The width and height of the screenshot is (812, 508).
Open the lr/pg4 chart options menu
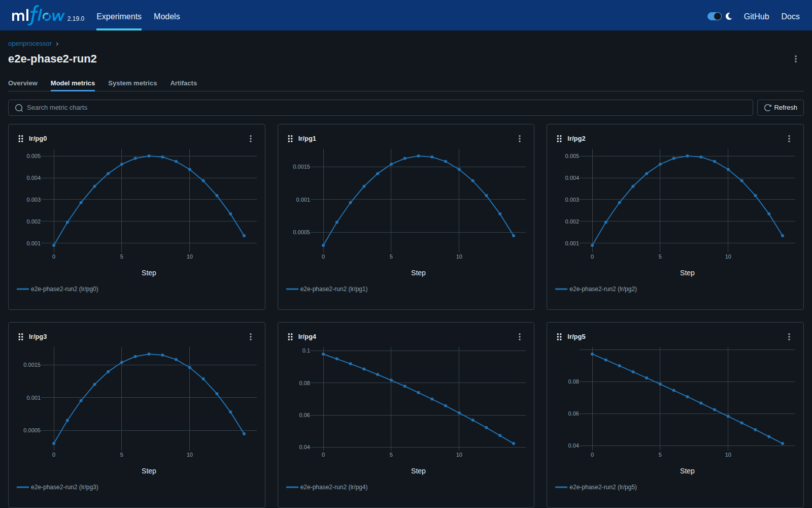pyautogui.click(x=520, y=337)
